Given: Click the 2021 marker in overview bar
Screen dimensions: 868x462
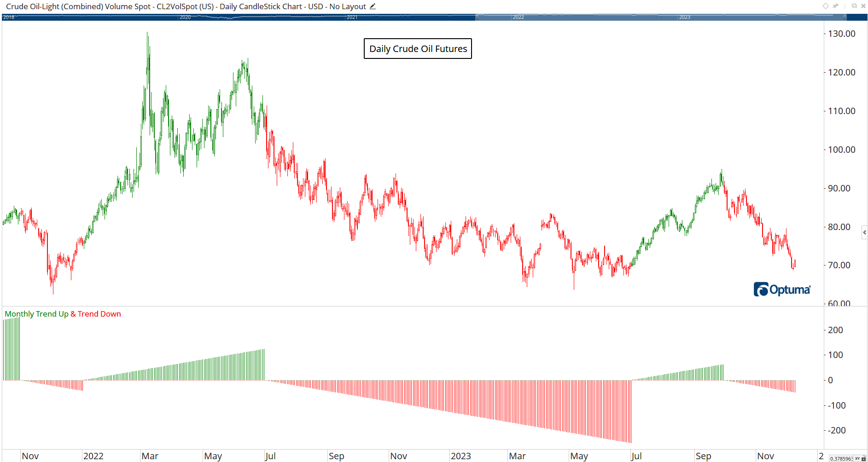Looking at the screenshot, I should click(352, 17).
